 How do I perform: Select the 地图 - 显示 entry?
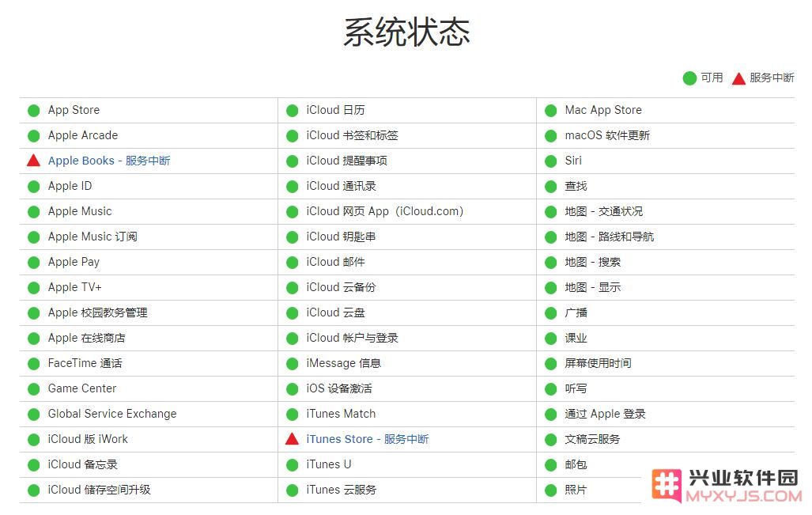point(593,287)
